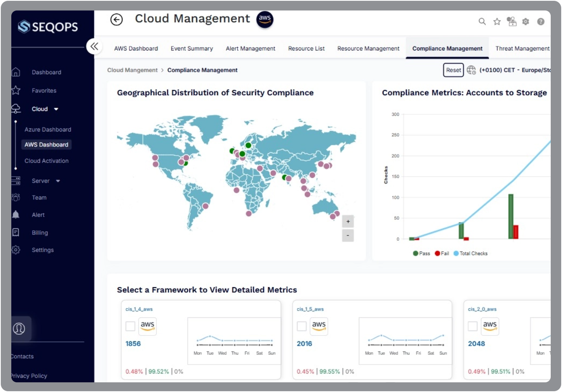This screenshot has height=392, width=562.
Task: Open the Alert bell icon in the sidebar
Action: pos(15,215)
